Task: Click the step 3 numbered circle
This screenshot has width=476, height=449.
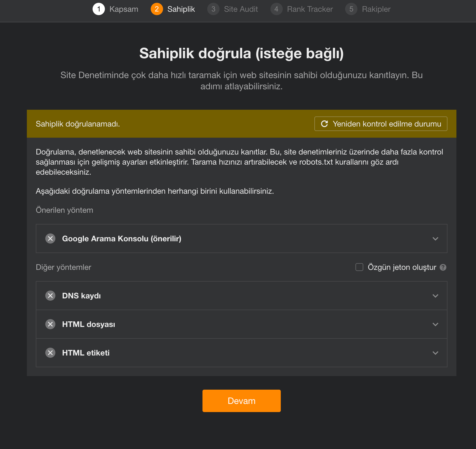Action: click(213, 9)
